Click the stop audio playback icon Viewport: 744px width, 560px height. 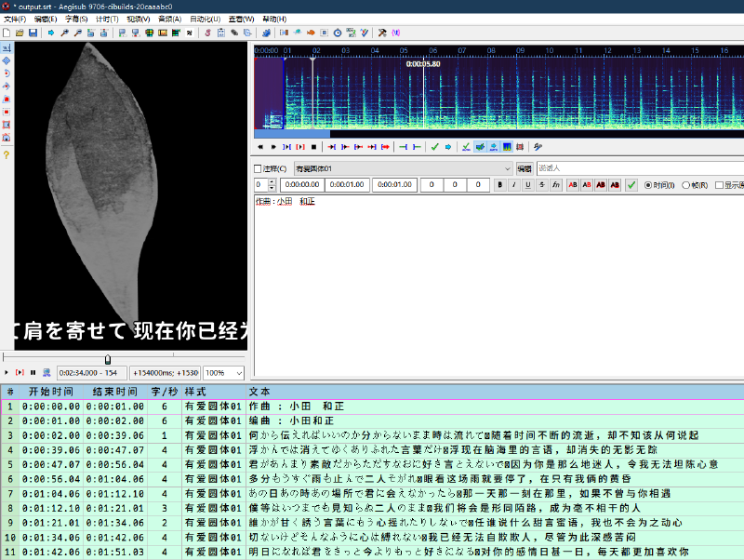pyautogui.click(x=314, y=146)
